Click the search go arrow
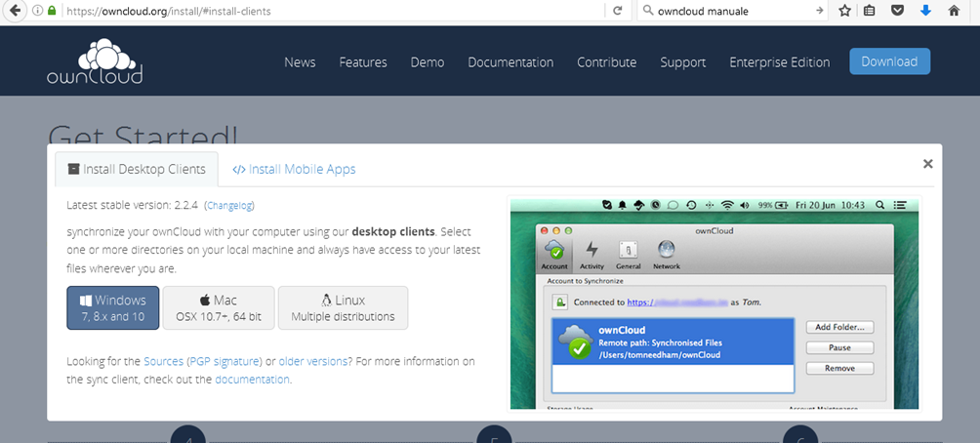Image resolution: width=980 pixels, height=443 pixels. pyautogui.click(x=819, y=11)
